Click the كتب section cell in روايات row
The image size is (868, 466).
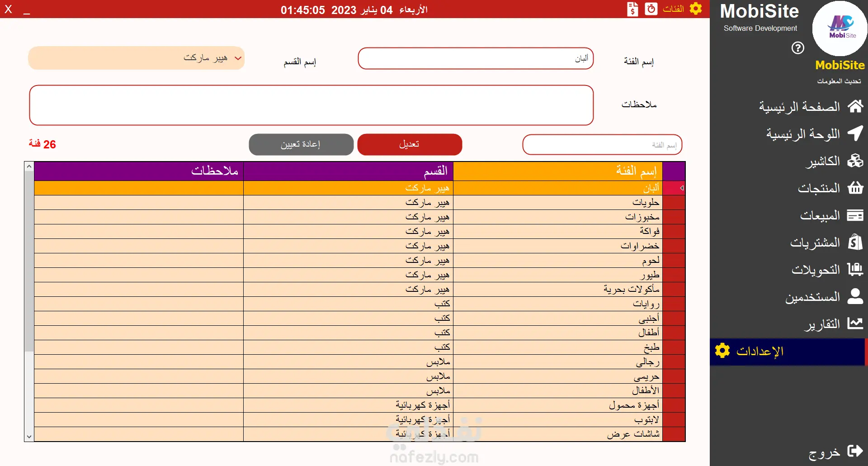coord(349,304)
